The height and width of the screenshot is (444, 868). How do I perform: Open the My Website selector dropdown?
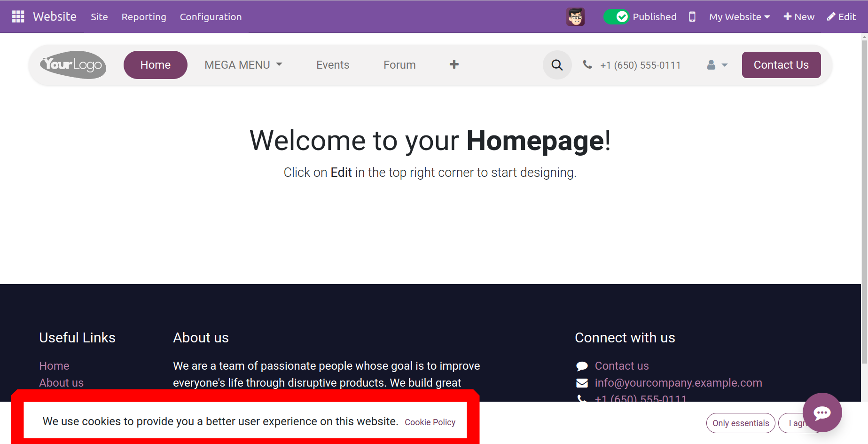point(739,17)
